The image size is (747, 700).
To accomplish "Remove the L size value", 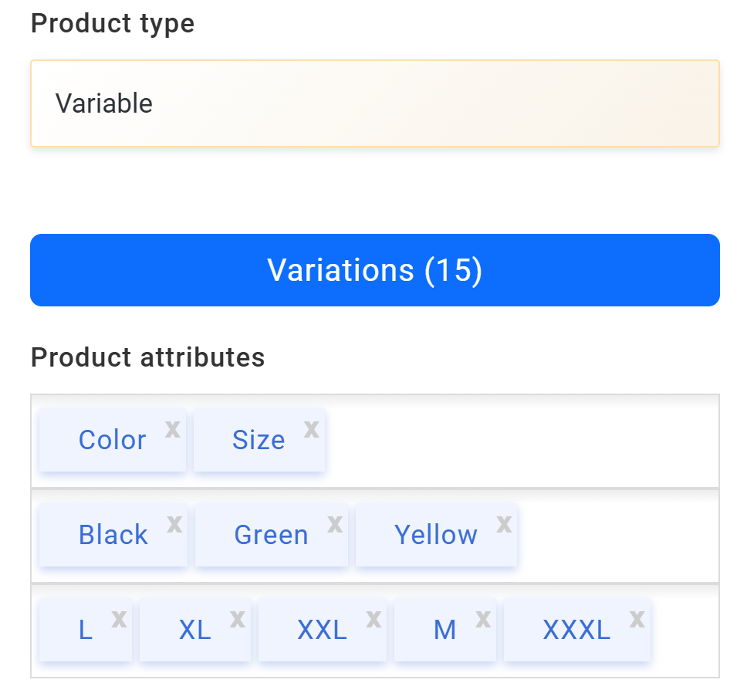I will 119,619.
